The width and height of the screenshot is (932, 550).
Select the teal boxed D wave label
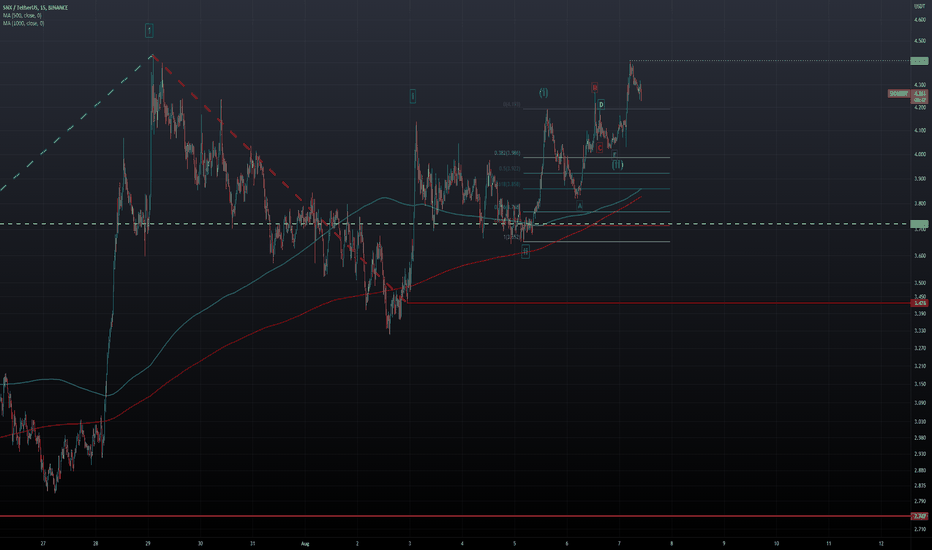(x=601, y=105)
